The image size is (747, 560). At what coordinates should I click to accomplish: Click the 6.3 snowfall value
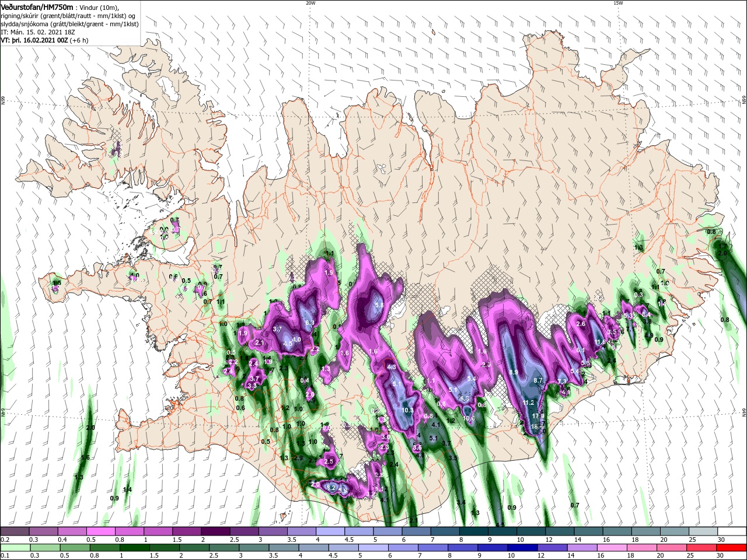click(x=309, y=322)
